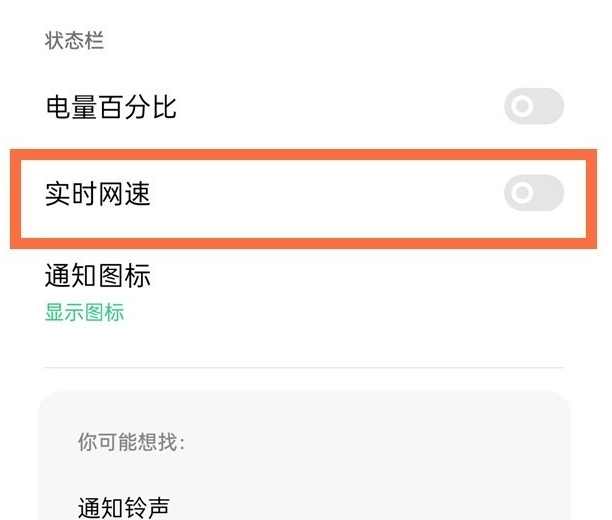This screenshot has width=612, height=520.
Task: Select the 通知铃声 suggestion
Action: [x=123, y=507]
